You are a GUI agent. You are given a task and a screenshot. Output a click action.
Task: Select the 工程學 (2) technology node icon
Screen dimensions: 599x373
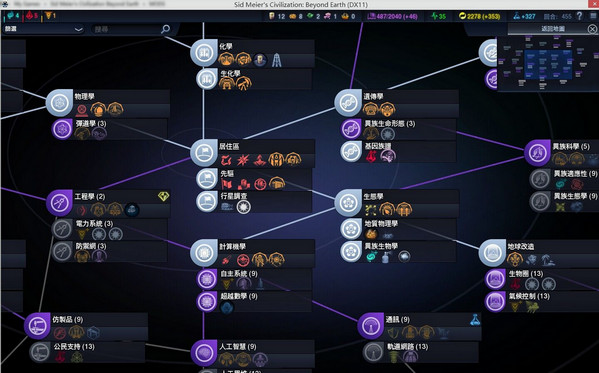(60, 203)
